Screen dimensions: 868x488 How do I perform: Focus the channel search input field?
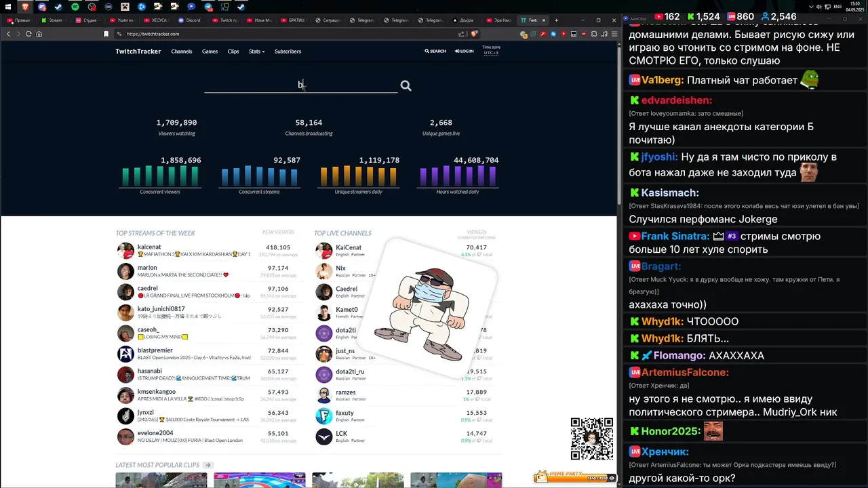[x=300, y=85]
